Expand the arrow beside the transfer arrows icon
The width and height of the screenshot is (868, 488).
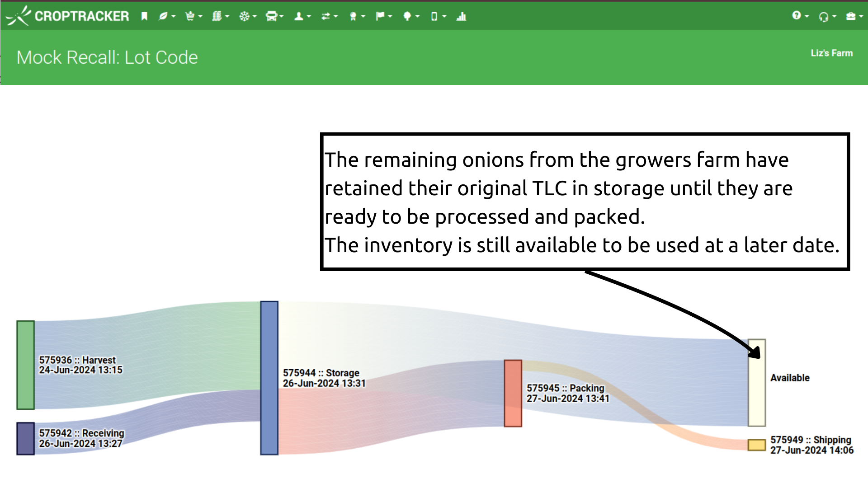click(336, 17)
